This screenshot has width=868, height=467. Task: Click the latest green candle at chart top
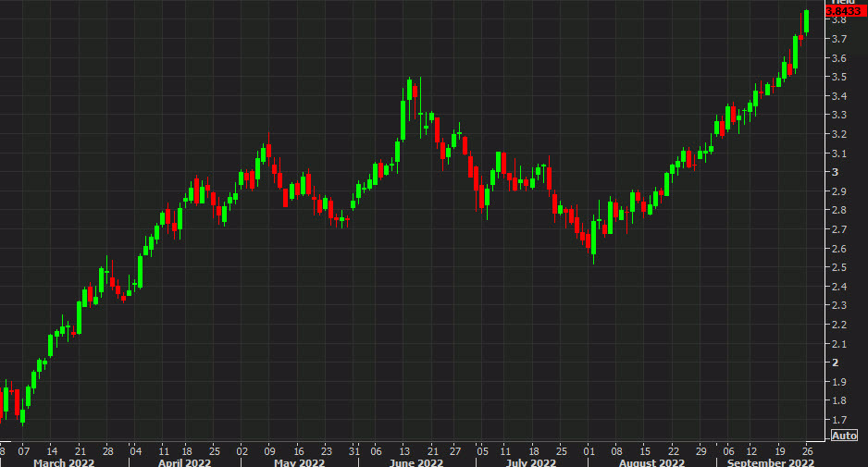807,21
